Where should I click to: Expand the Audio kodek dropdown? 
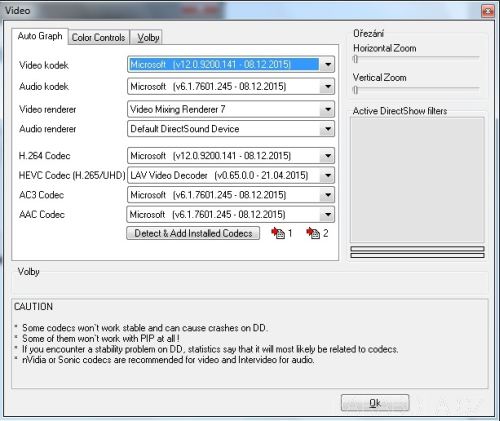pyautogui.click(x=327, y=87)
